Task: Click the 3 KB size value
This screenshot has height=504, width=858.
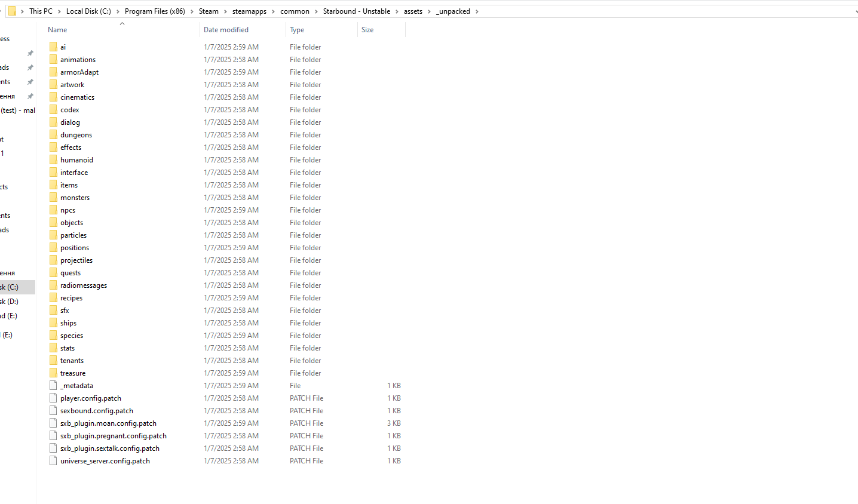Action: point(394,423)
